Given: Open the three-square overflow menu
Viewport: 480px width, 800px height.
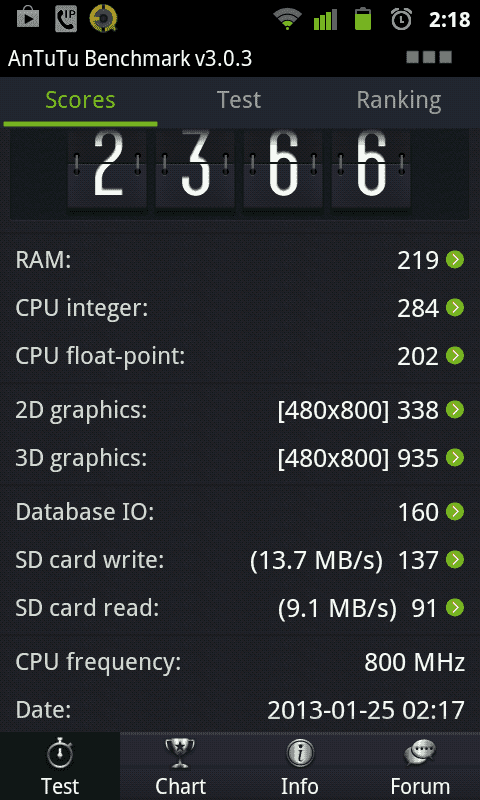Looking at the screenshot, I should click(x=429, y=57).
